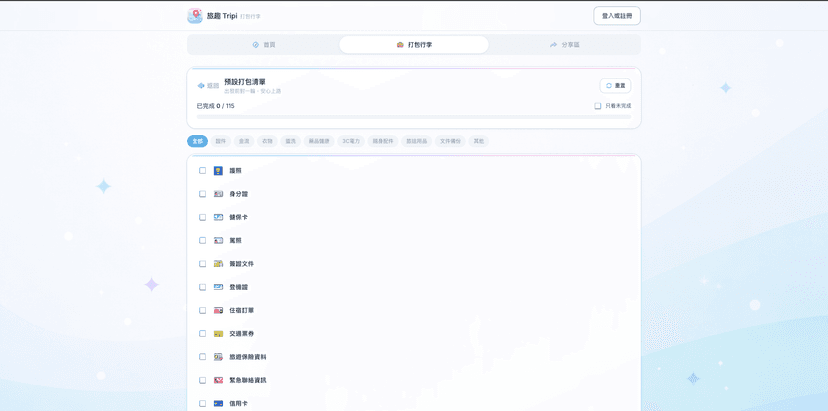Screen dimensions: 828x411
Task: Click the 登入或註冊 button
Action: click(617, 16)
